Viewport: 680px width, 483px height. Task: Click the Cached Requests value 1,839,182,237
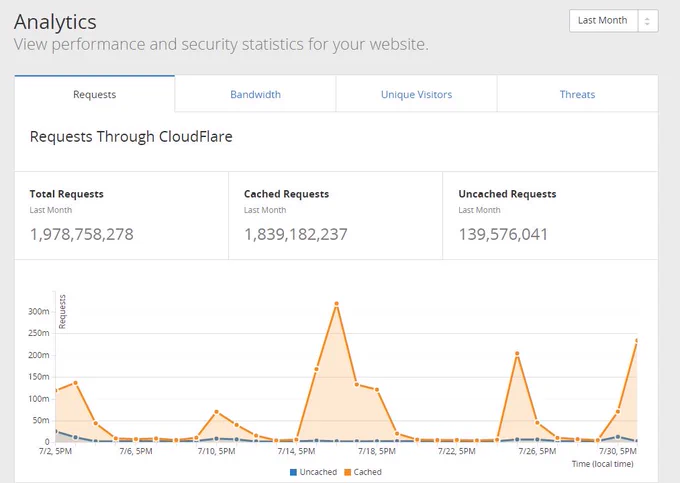[296, 234]
